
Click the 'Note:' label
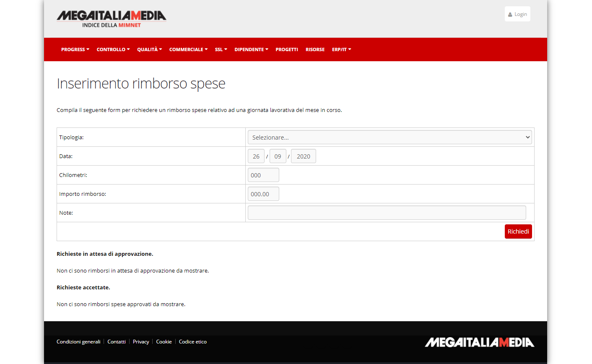click(66, 213)
